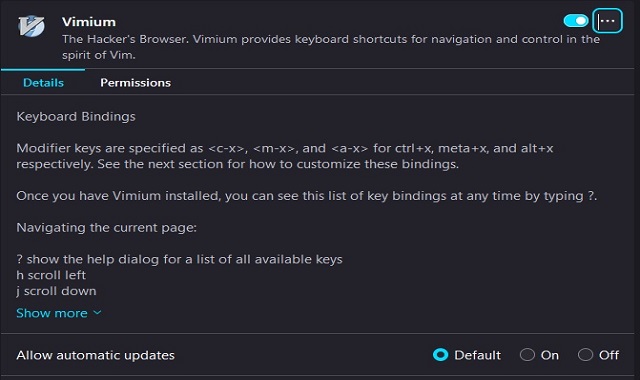Open the three-dot more options menu
The height and width of the screenshot is (380, 640).
(607, 20)
